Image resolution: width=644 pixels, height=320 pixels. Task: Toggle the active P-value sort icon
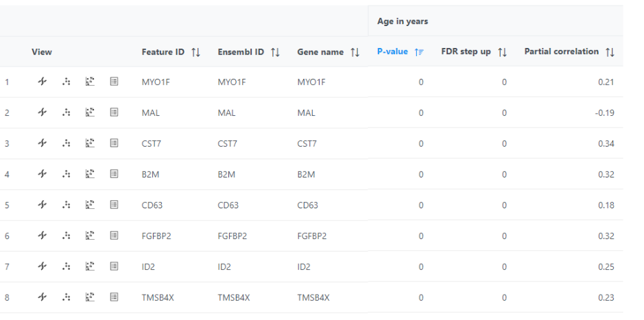419,51
